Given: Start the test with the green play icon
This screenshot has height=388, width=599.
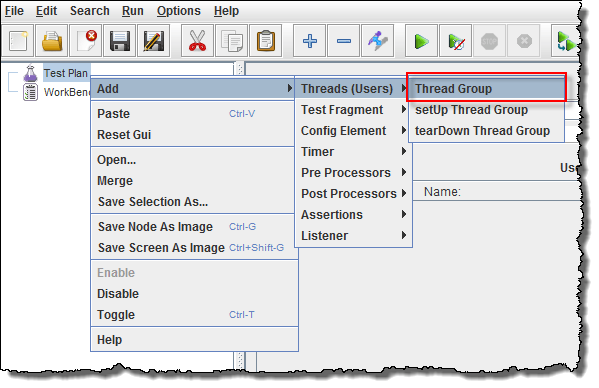Looking at the screenshot, I should pyautogui.click(x=421, y=41).
